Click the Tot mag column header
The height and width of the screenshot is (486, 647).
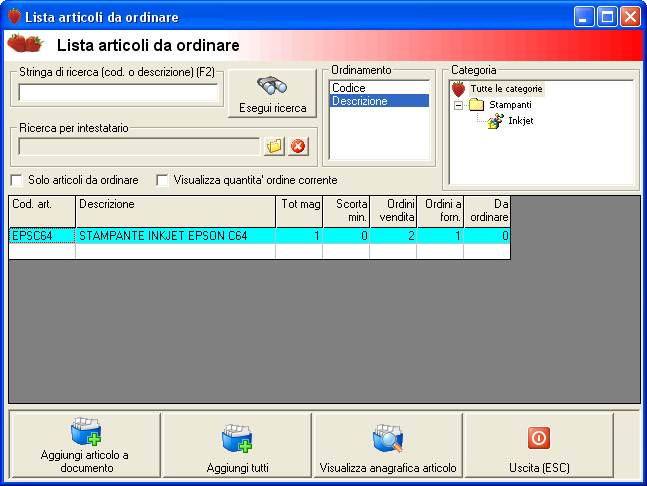click(x=299, y=212)
